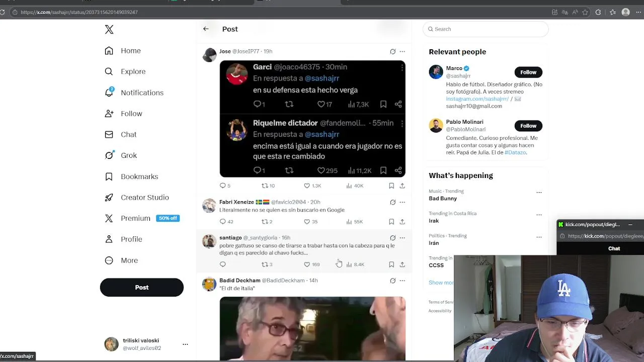Viewport: 644px width, 362px height.
Task: Follow Marco @sashajrr
Action: coord(528,72)
